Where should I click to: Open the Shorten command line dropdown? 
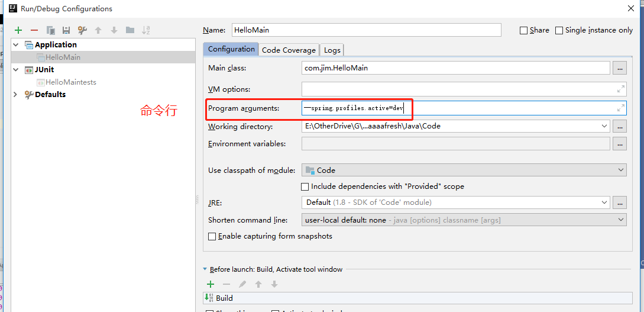pos(463,220)
